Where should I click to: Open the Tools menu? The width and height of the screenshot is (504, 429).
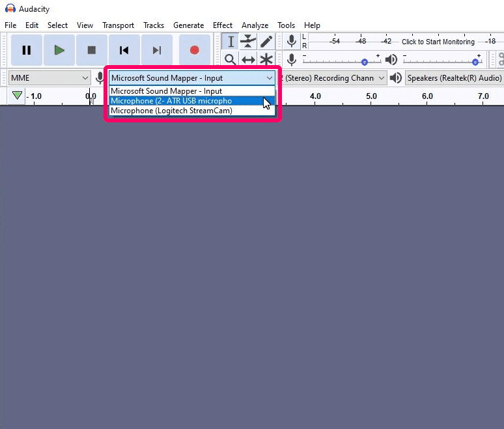(x=286, y=25)
